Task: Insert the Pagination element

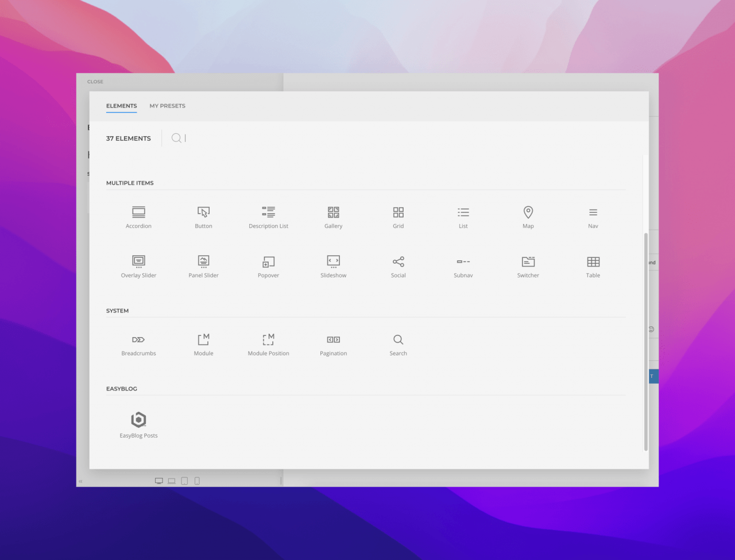Action: 333,345
